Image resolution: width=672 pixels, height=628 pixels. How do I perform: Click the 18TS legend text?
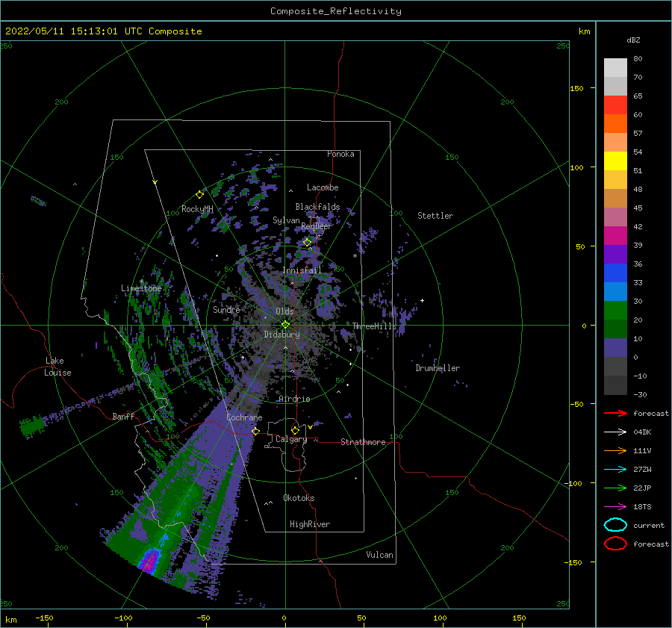642,507
